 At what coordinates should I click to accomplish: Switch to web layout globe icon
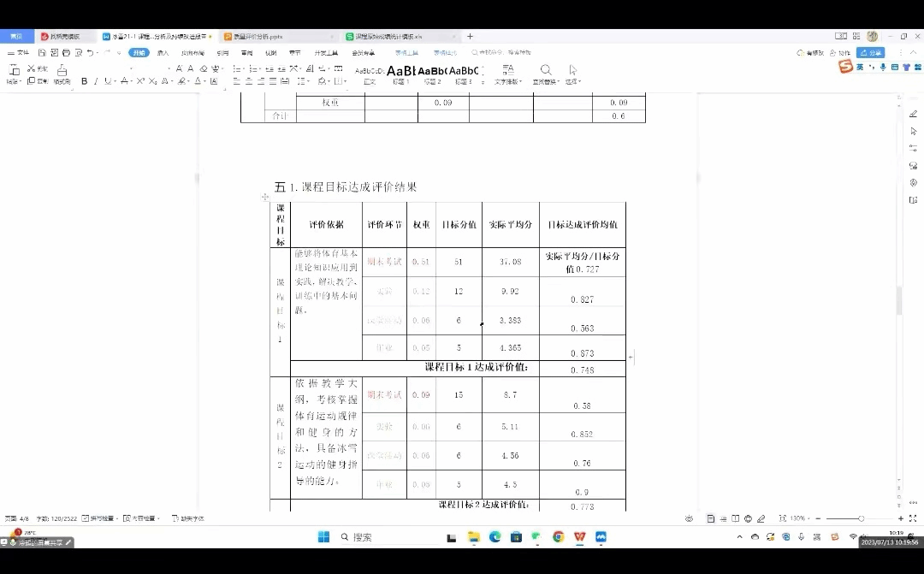click(x=748, y=518)
